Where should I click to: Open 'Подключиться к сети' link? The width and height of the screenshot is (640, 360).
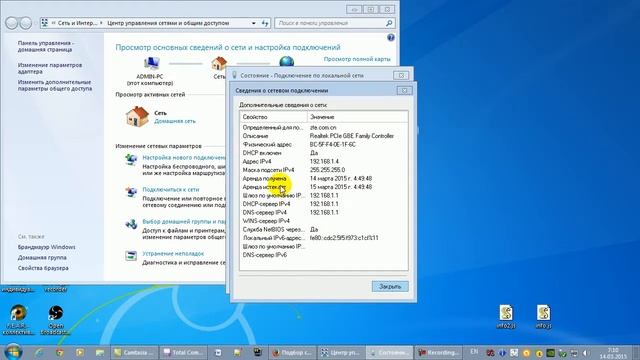click(171, 190)
